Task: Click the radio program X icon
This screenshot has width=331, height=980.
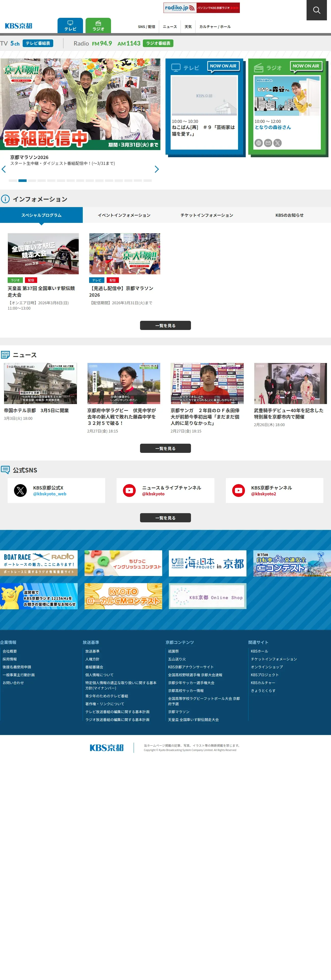Action: [278, 143]
